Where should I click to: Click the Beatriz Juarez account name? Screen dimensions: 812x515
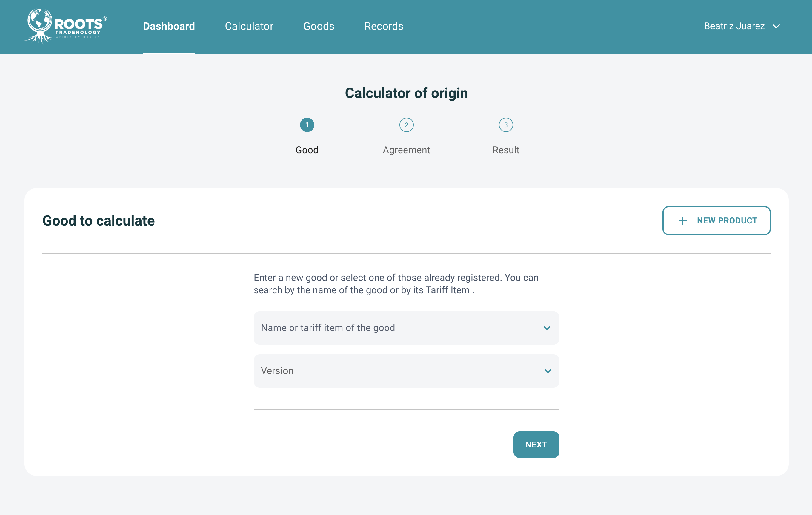[x=734, y=26]
